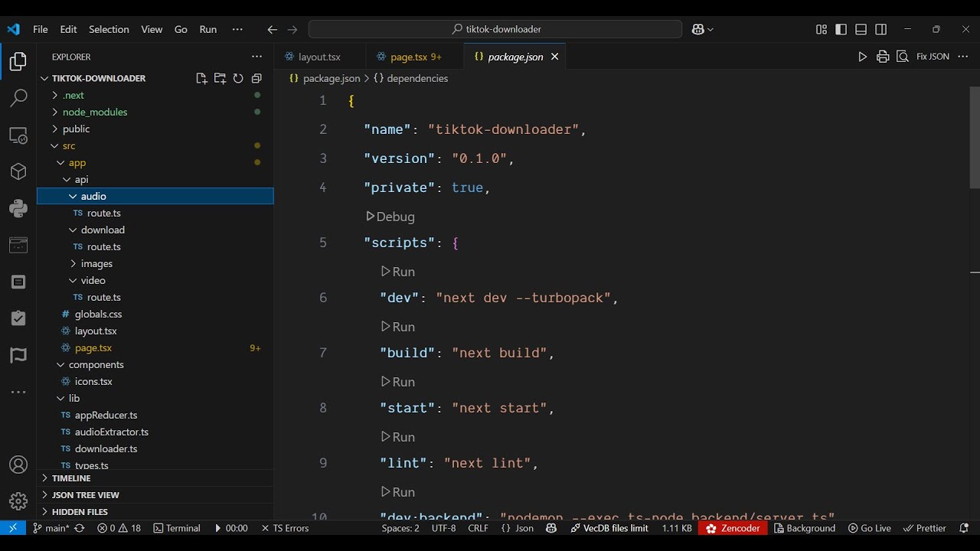980x551 pixels.
Task: Refresh the explorer file tree
Action: click(238, 78)
